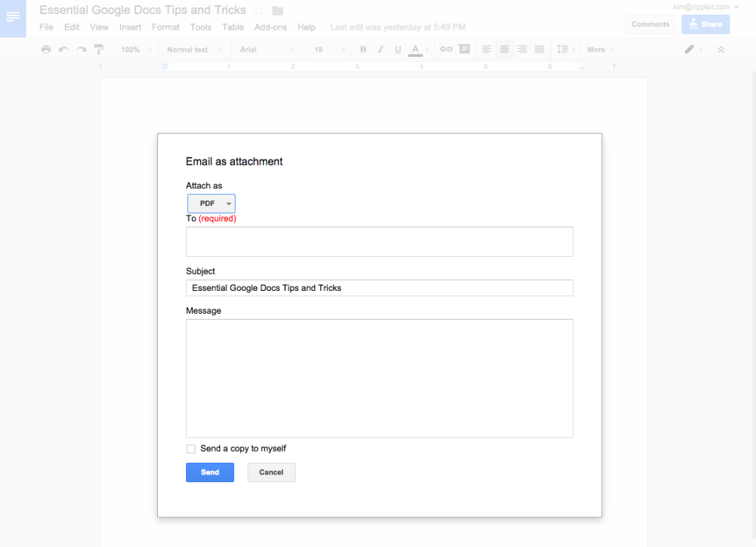Viewport: 756px width, 547px height.
Task: Undo the last action
Action: (x=62, y=49)
